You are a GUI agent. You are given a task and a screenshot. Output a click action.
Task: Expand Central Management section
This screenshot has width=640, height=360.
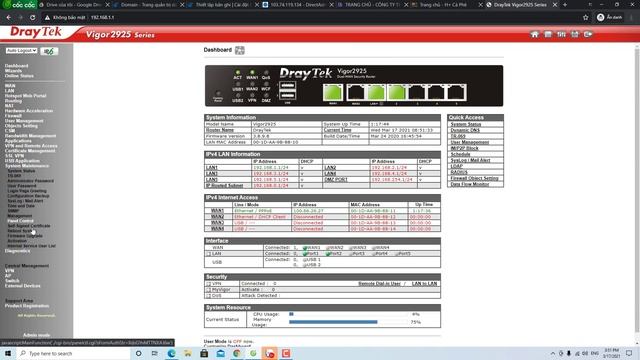27,266
